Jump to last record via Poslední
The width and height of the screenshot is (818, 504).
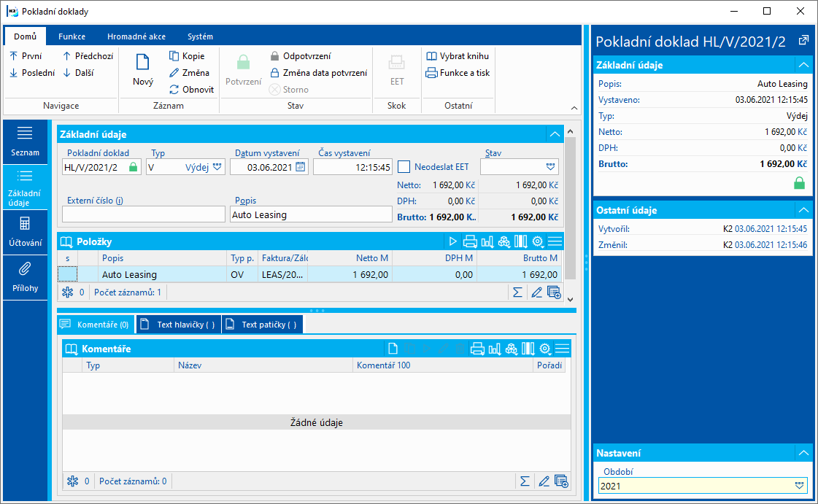32,73
